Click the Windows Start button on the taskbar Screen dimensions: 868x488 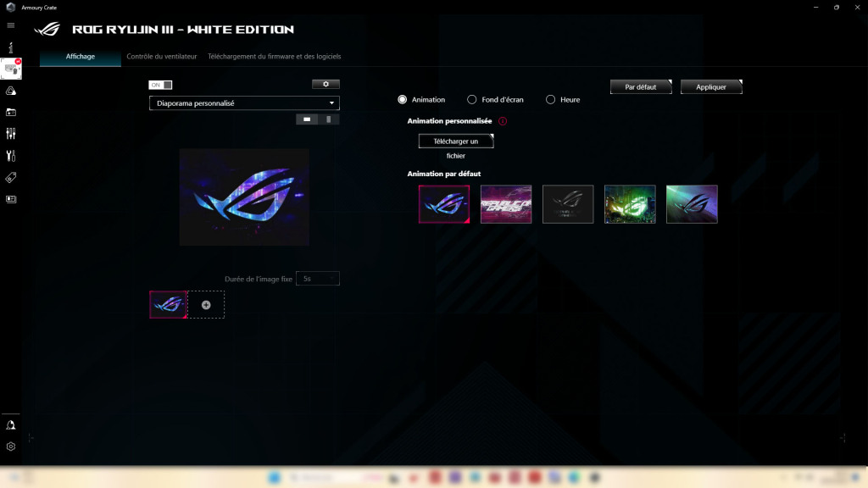(x=275, y=479)
